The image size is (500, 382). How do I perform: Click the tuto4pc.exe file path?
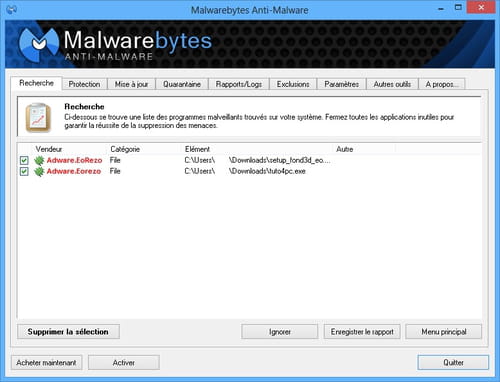click(x=245, y=171)
